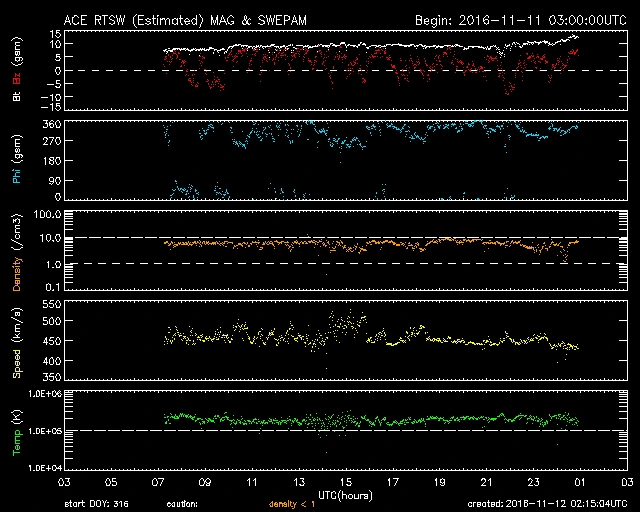Click the green Temp (K) axis label
Screen dimensions: 640x512
[x=18, y=432]
